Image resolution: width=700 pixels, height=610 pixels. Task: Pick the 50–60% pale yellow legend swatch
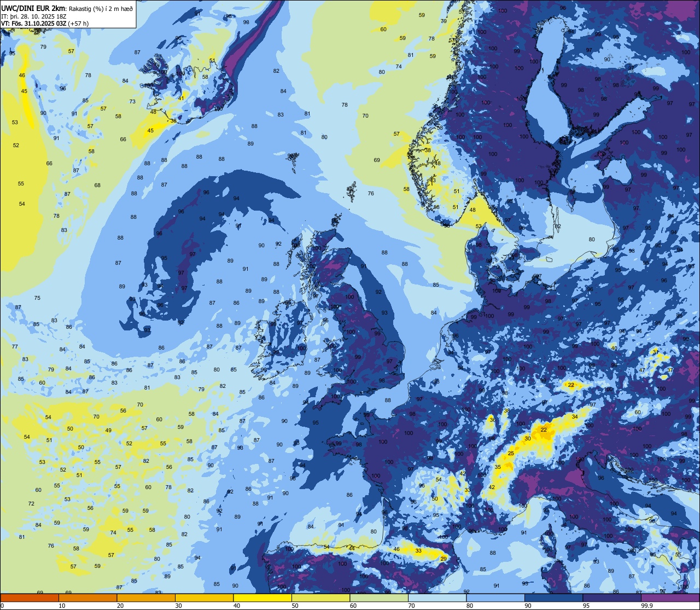tap(320, 597)
